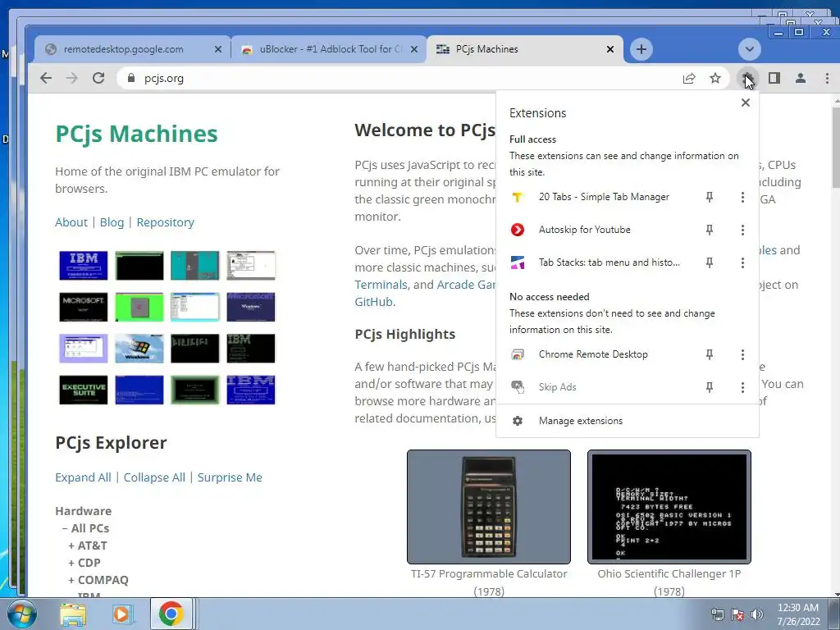Open Windows Explorer from taskbar

pyautogui.click(x=72, y=614)
